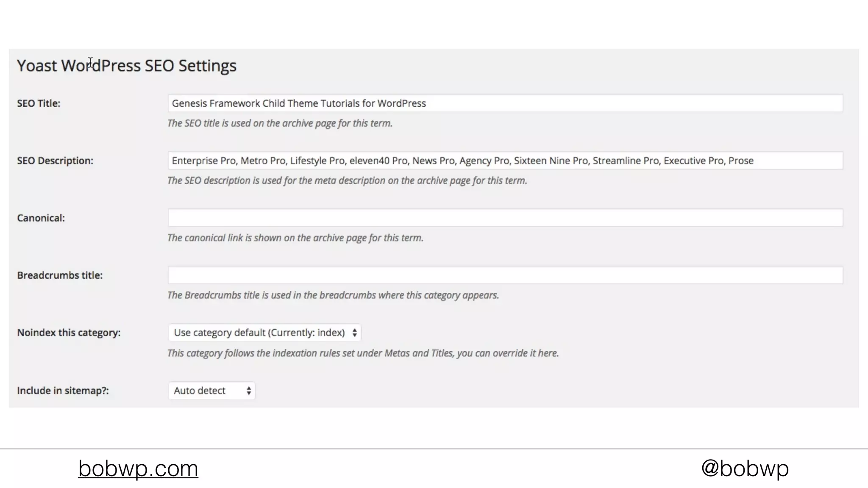Click the "SEO Description:" label
Viewport: 868px width, 488px height.
[55, 161]
